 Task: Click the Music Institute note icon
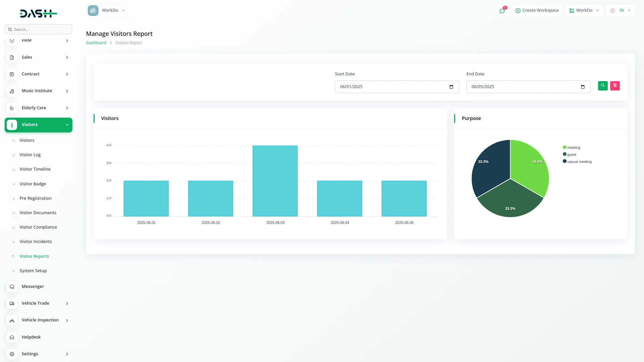[12, 91]
